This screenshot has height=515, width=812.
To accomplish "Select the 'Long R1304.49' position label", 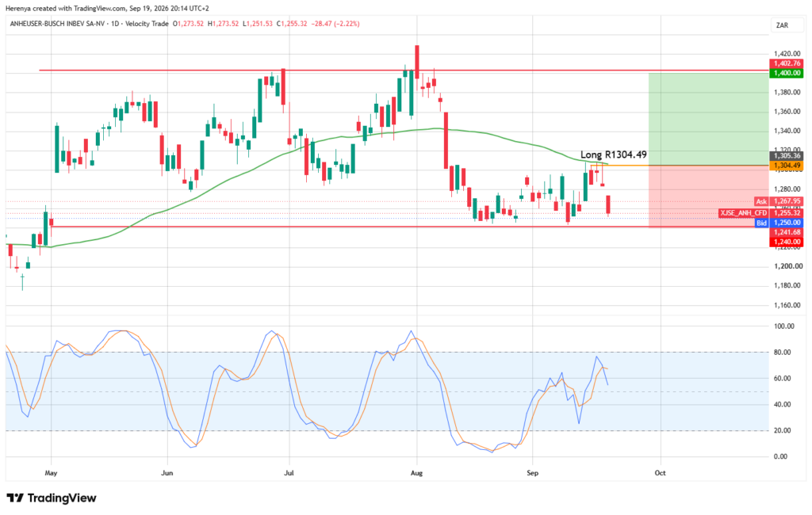I will (x=614, y=154).
